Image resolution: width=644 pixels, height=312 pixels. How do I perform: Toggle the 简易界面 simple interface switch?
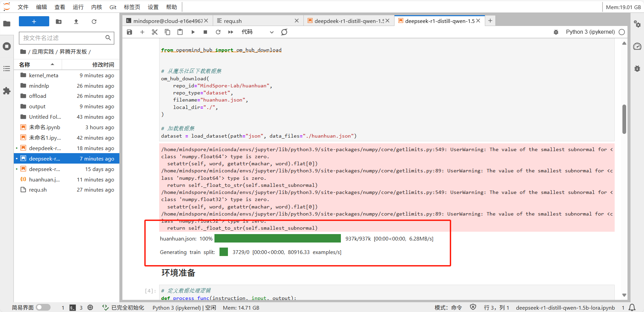pos(43,307)
